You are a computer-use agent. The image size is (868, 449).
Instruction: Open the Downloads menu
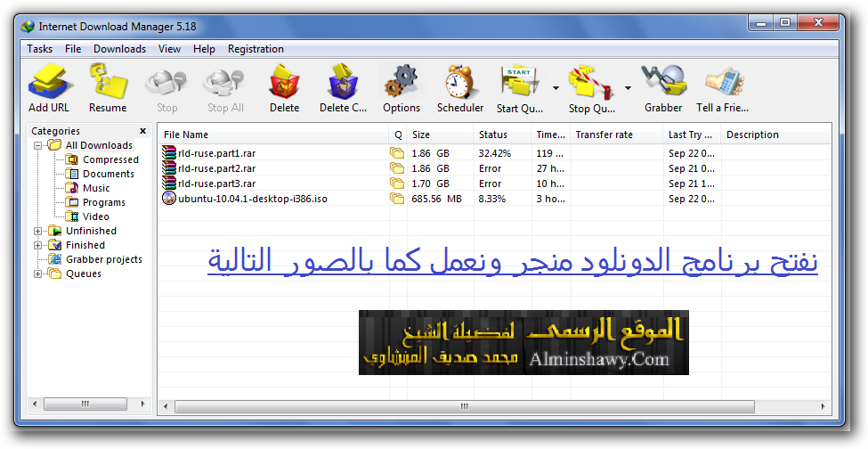[119, 49]
